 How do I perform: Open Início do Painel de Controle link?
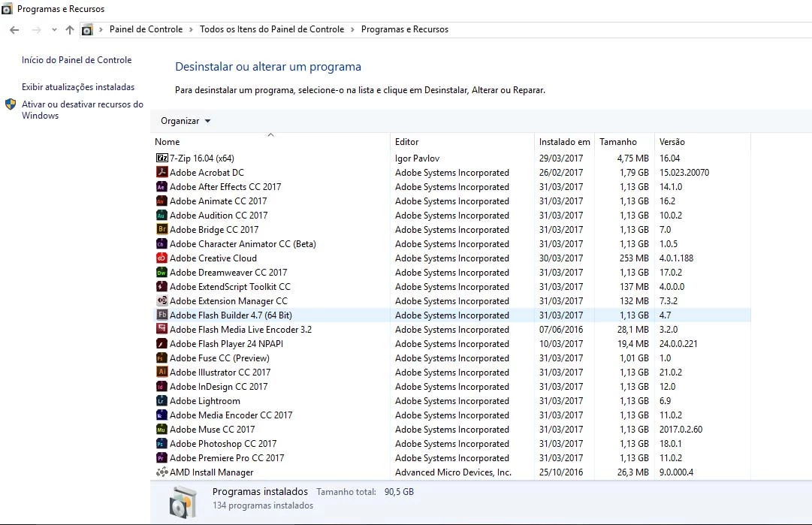click(x=77, y=60)
